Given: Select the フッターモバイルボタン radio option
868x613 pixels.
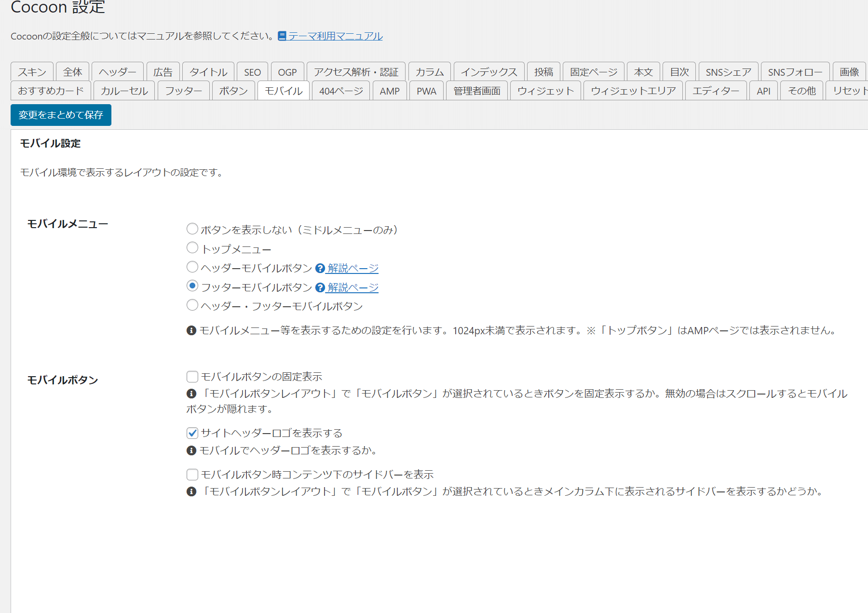Looking at the screenshot, I should (192, 286).
